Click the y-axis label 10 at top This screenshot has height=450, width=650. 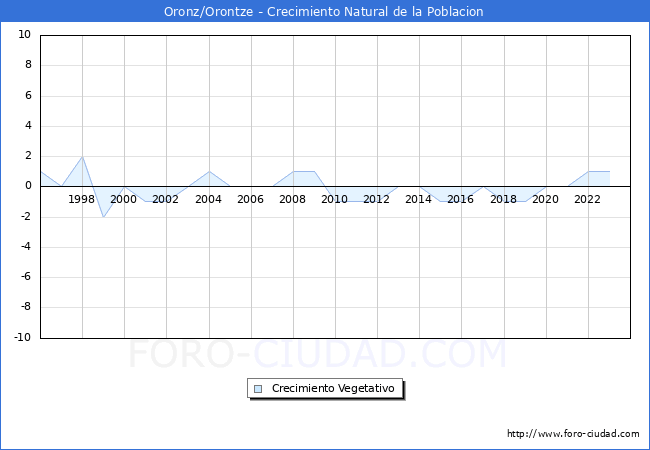[x=24, y=34]
